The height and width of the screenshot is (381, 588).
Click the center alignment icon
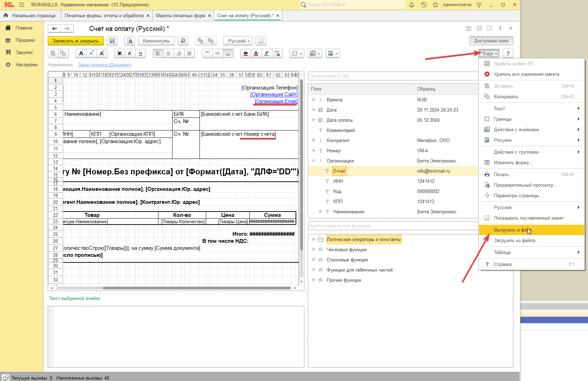[169, 53]
